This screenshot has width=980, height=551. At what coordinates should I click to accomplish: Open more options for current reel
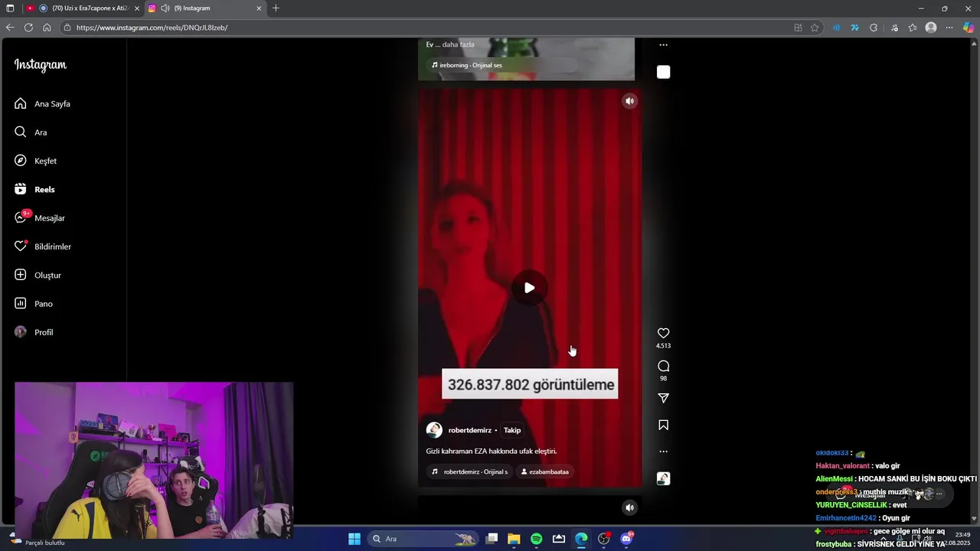(x=663, y=452)
